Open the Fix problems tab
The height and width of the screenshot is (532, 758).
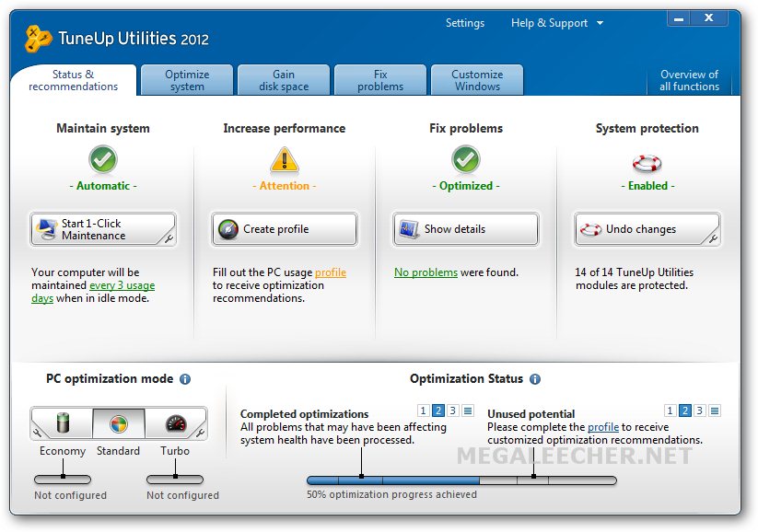(x=380, y=80)
